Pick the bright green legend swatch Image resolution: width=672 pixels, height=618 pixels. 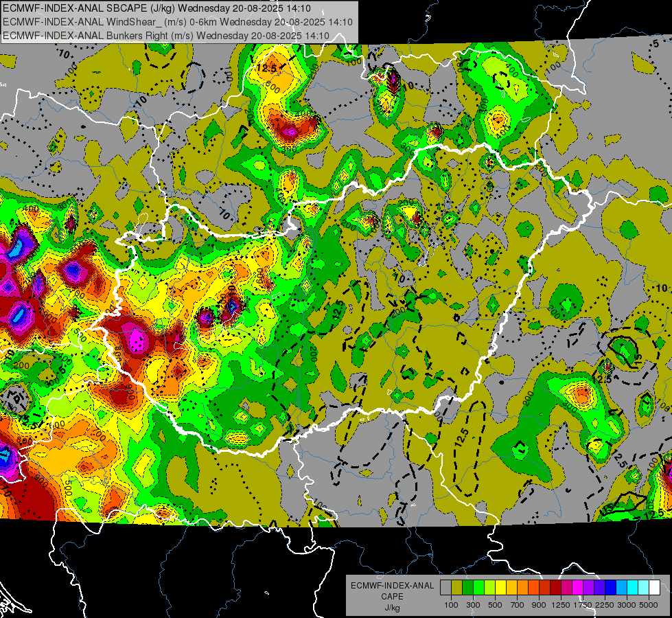pyautogui.click(x=478, y=587)
